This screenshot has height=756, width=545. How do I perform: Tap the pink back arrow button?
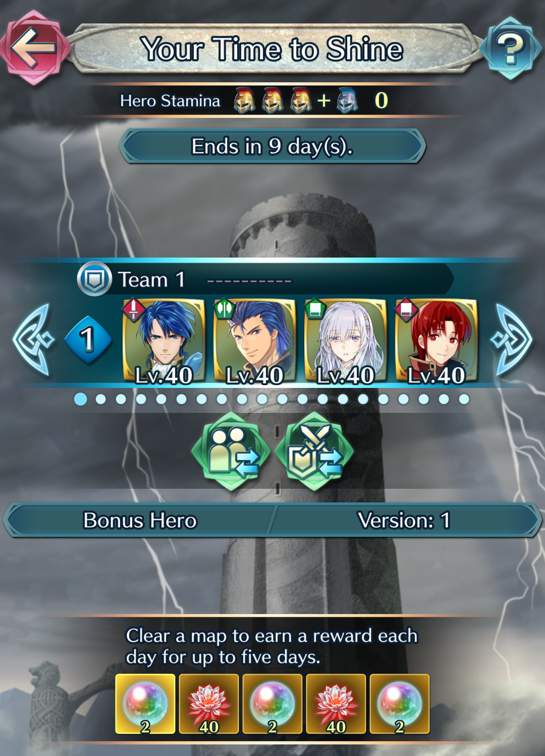pos(34,48)
